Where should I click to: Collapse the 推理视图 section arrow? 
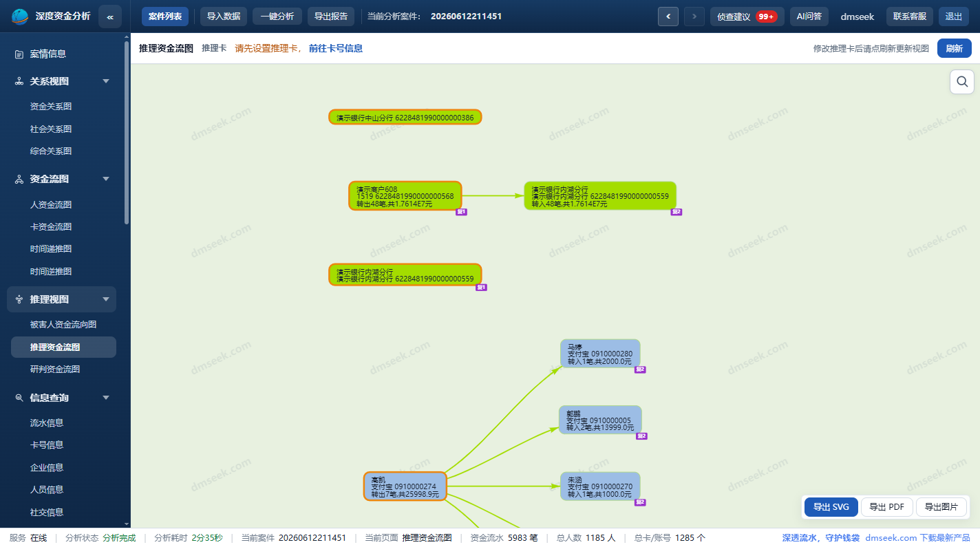[x=106, y=299]
